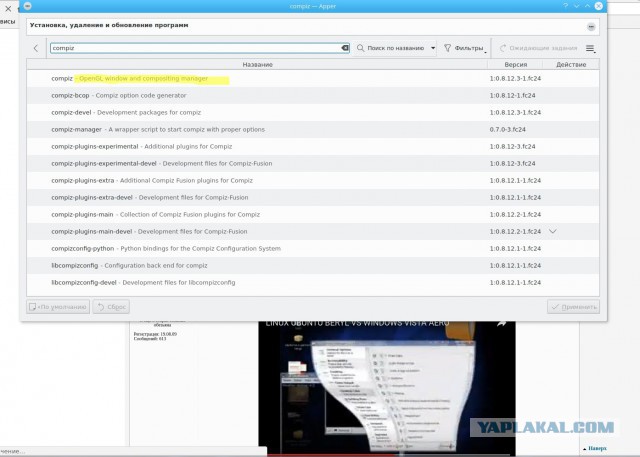The height and width of the screenshot is (457, 640).
Task: Open the Фильтры filter menu
Action: point(466,48)
